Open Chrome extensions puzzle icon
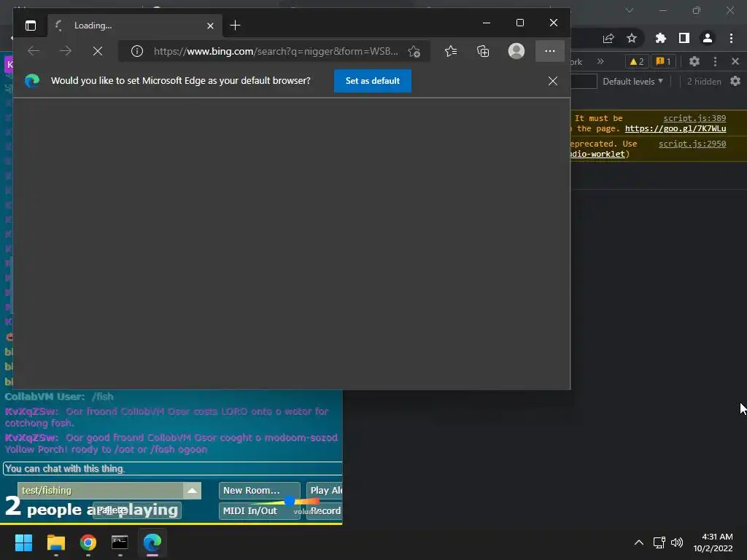The width and height of the screenshot is (747, 560). tap(661, 38)
